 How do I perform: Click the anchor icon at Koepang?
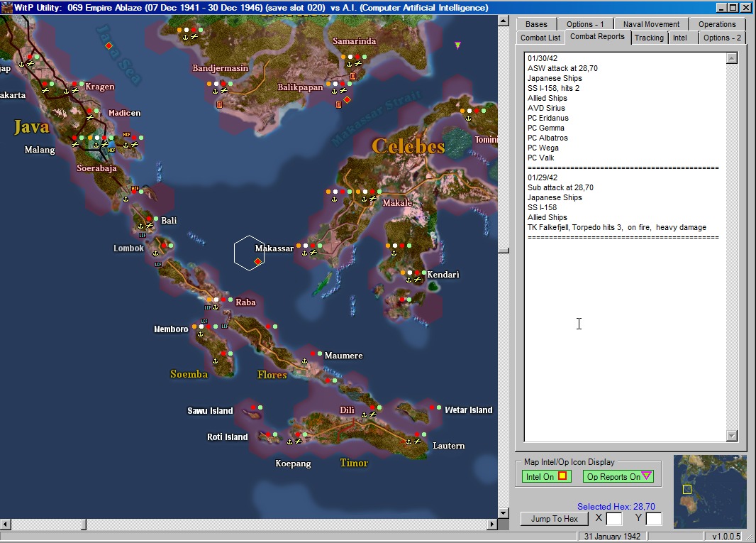290,441
